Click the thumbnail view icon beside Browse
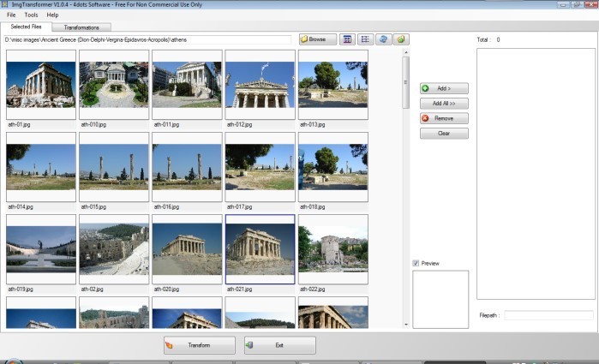This screenshot has width=599, height=364. [x=347, y=39]
